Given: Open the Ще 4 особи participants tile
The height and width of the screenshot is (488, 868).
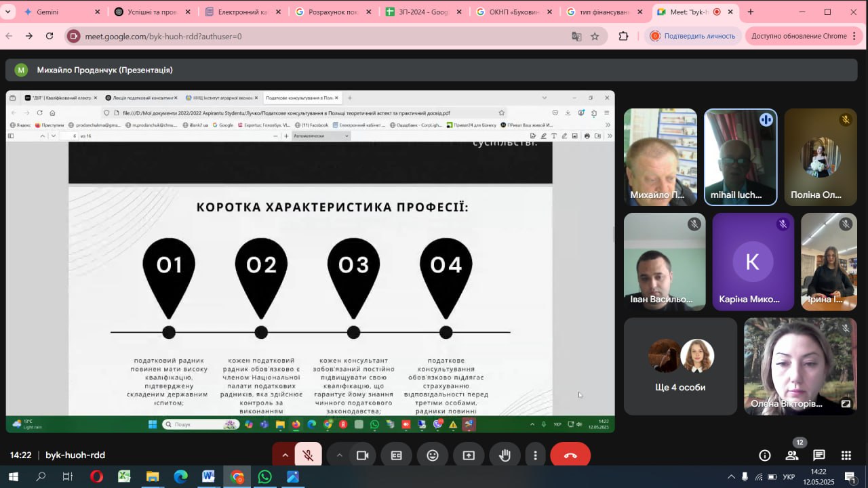Looking at the screenshot, I should click(x=680, y=366).
